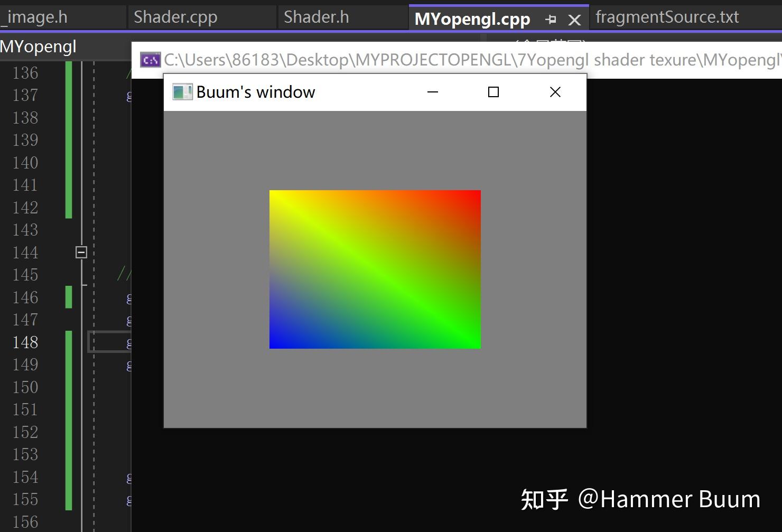Switch to the Shader.cpp tab

coord(175,16)
